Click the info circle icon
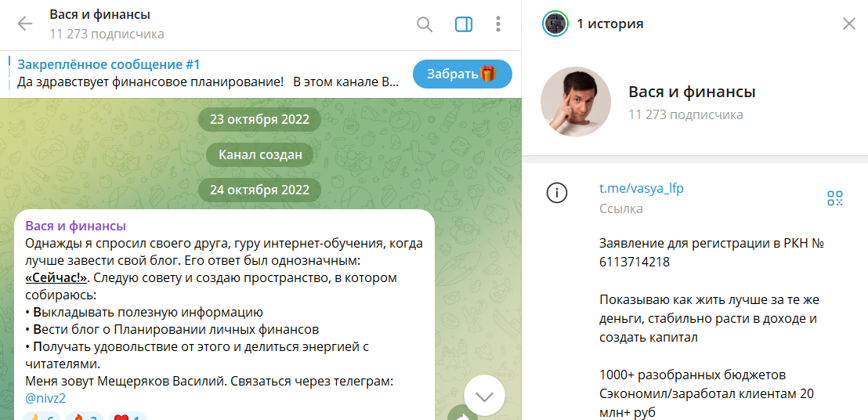 point(556,193)
